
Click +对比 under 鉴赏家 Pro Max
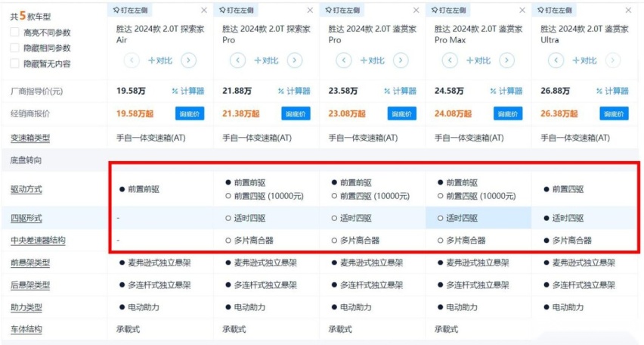pos(478,61)
